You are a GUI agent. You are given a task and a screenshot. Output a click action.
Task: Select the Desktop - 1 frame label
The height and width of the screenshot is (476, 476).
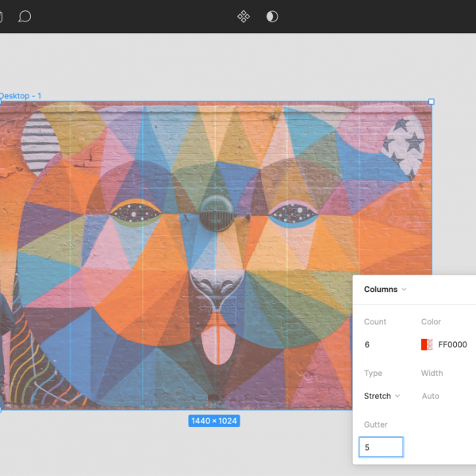click(21, 96)
